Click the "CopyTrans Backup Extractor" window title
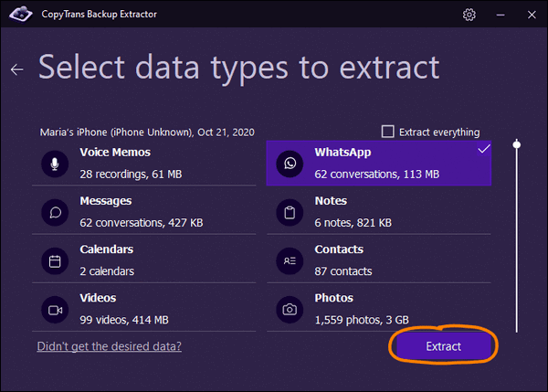 [x=99, y=15]
